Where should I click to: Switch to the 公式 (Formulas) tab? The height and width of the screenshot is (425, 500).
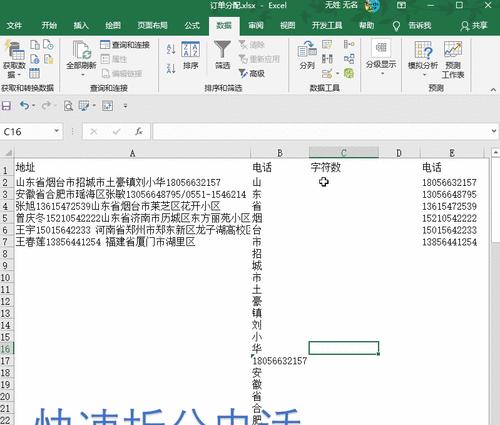(x=192, y=25)
